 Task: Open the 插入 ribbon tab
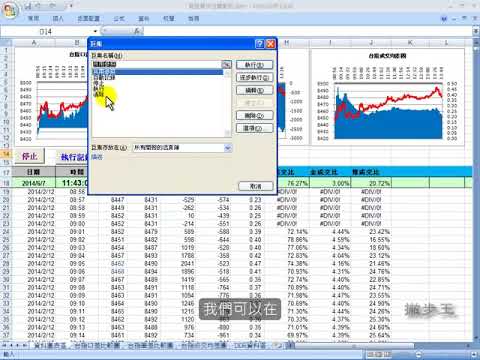[x=58, y=19]
